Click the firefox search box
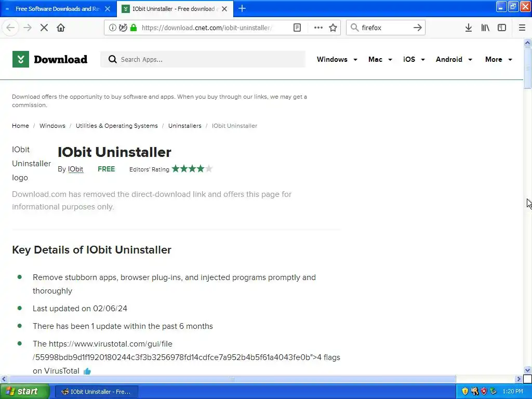532x399 pixels. click(x=385, y=28)
